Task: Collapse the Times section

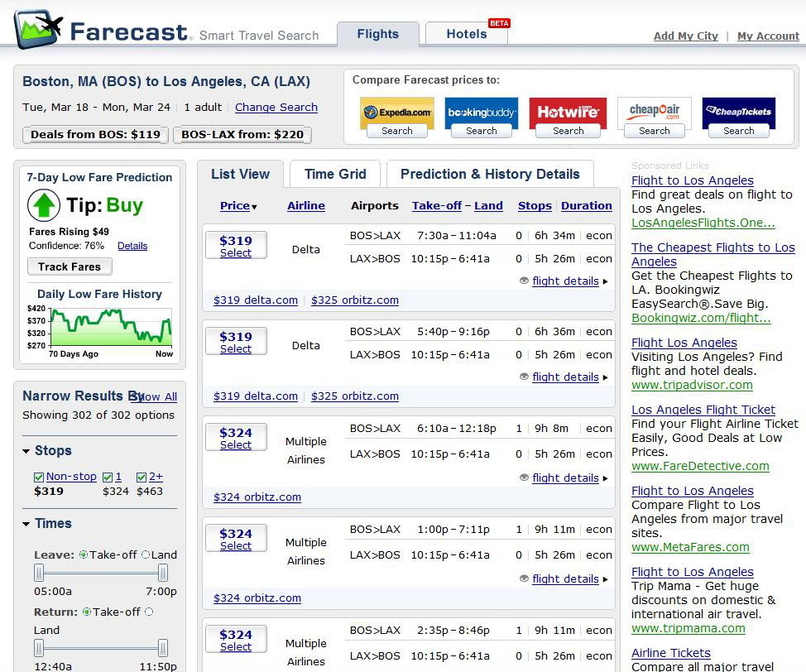Action: tap(26, 524)
